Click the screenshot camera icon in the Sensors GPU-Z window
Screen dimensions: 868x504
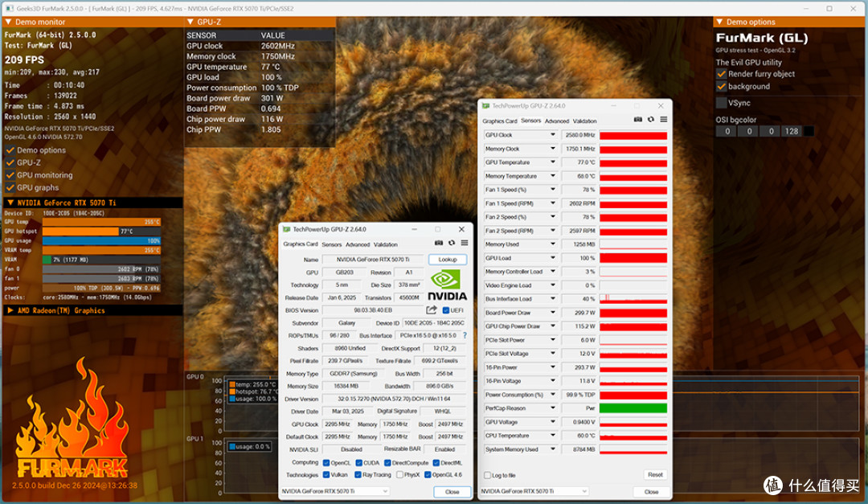pyautogui.click(x=637, y=120)
